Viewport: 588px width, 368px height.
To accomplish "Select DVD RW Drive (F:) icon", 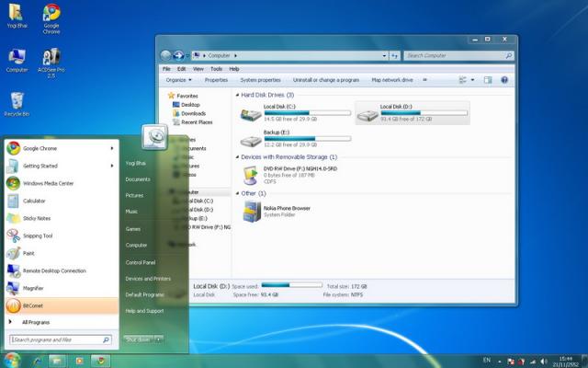I will click(251, 176).
